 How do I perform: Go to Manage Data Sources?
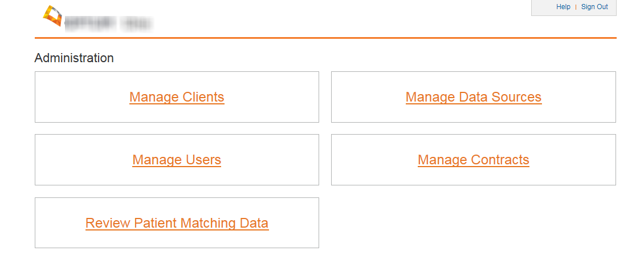pyautogui.click(x=473, y=97)
